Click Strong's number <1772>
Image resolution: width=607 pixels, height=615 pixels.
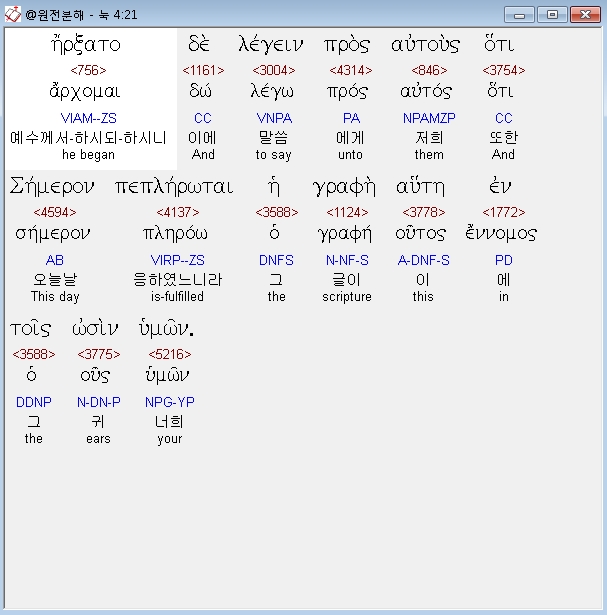click(503, 212)
